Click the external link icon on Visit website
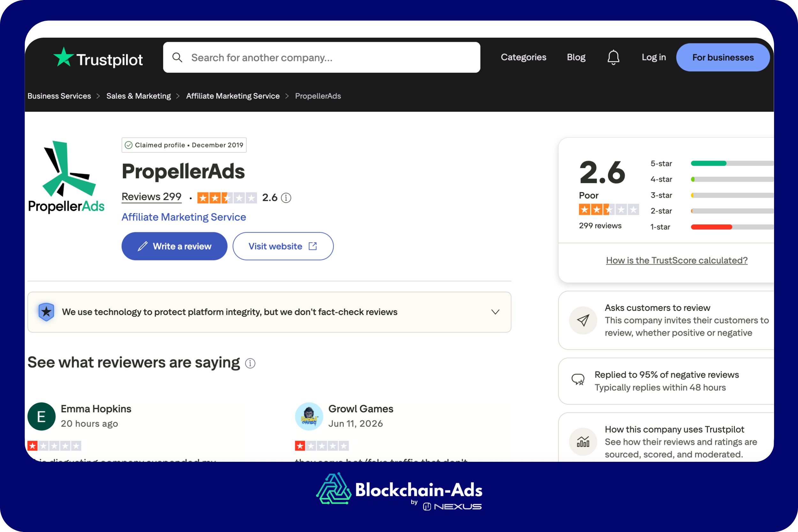Viewport: 798px width, 532px height. pos(313,246)
